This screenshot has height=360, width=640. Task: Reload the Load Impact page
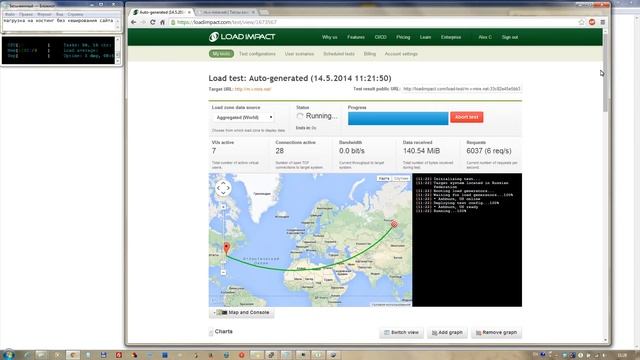point(153,22)
